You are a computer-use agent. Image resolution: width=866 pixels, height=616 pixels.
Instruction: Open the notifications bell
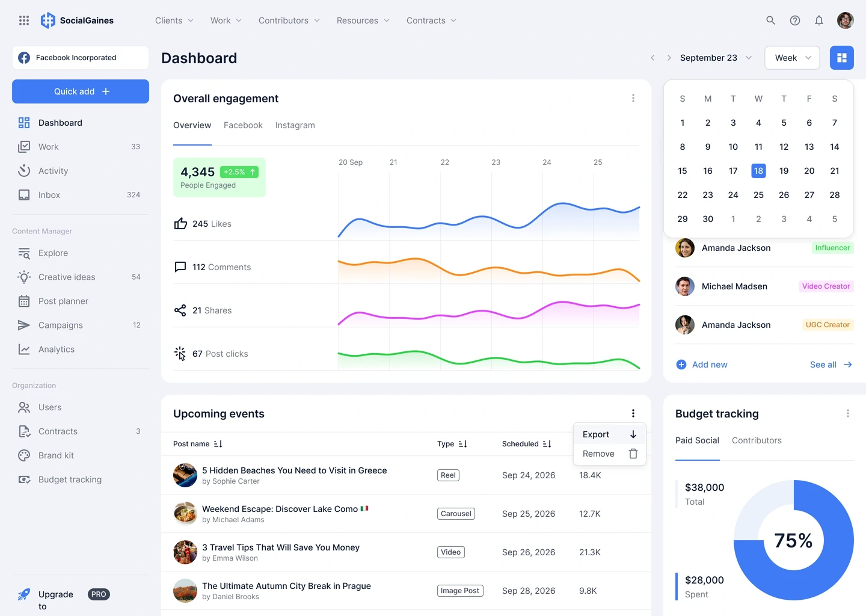pyautogui.click(x=819, y=20)
